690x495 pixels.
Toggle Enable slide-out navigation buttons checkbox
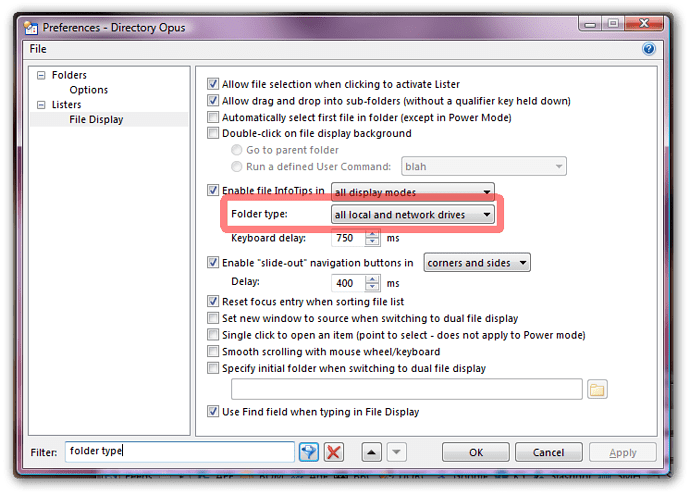(213, 262)
